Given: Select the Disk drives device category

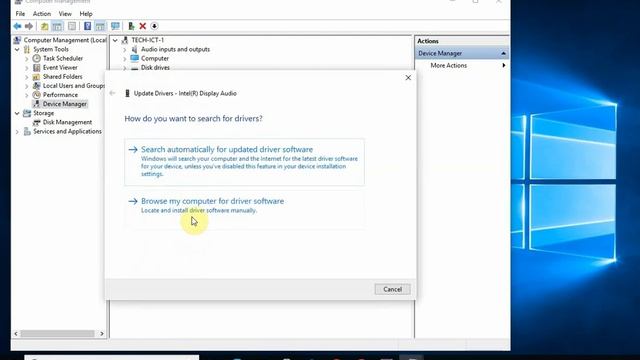Looking at the screenshot, I should [155, 67].
